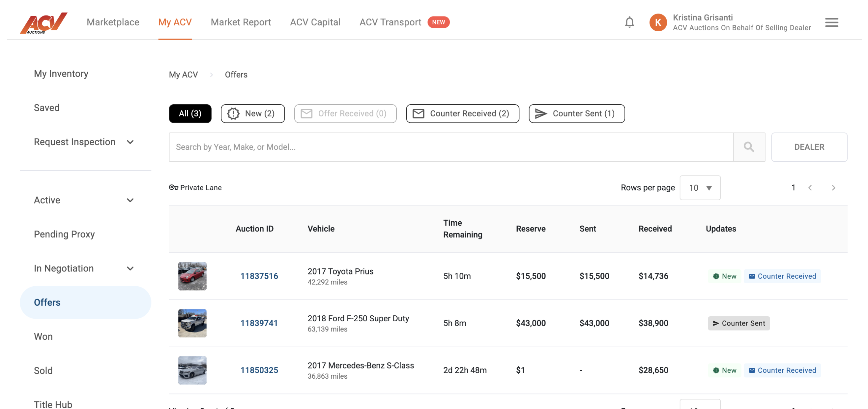868x409 pixels.
Task: Click the New badge on Prius row
Action: point(724,276)
